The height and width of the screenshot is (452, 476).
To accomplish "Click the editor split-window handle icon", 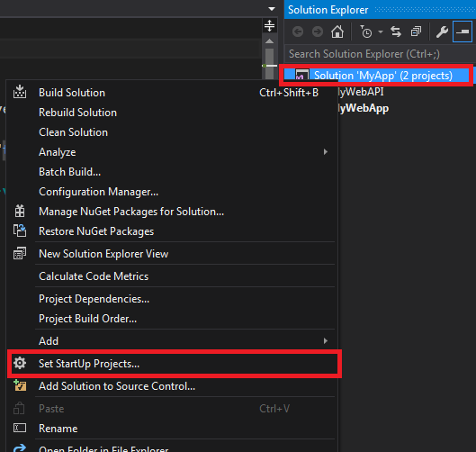I will coord(269,25).
